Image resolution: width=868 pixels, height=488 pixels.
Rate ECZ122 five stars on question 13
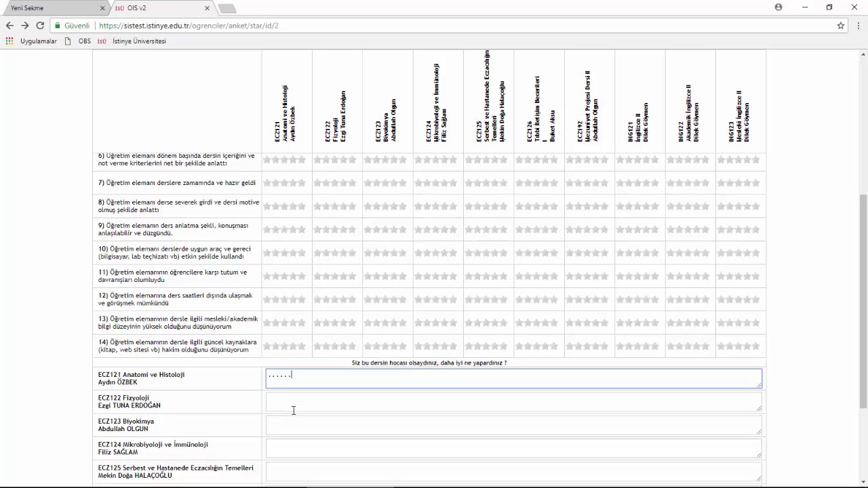click(x=352, y=323)
